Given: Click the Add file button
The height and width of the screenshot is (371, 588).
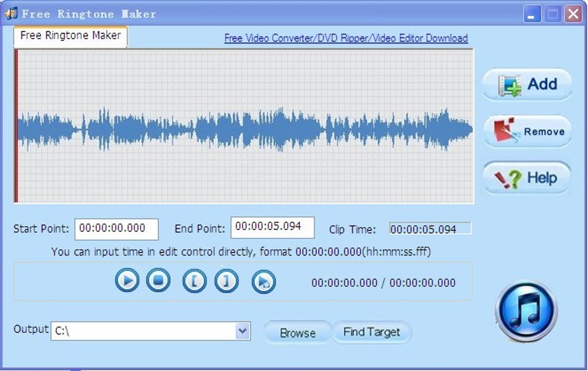Looking at the screenshot, I should pos(527,84).
